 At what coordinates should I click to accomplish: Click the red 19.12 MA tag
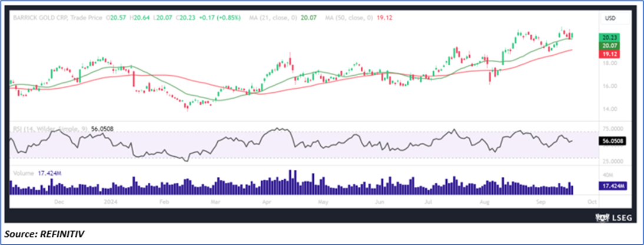click(609, 54)
